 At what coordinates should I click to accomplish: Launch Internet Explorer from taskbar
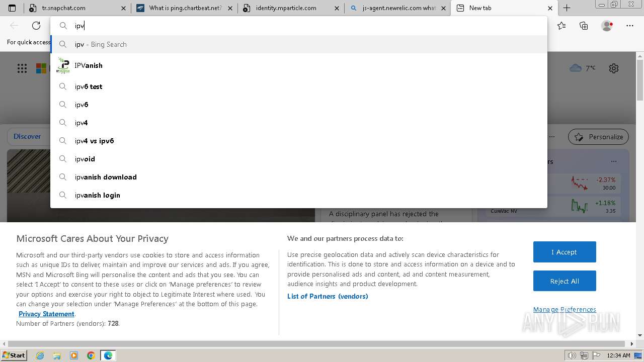pyautogui.click(x=40, y=355)
